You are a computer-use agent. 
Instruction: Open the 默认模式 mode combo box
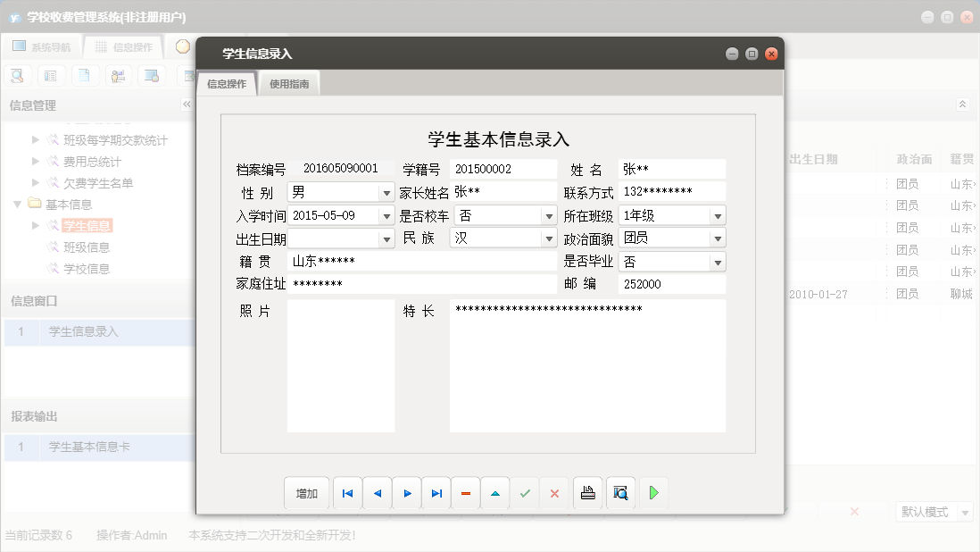click(934, 510)
